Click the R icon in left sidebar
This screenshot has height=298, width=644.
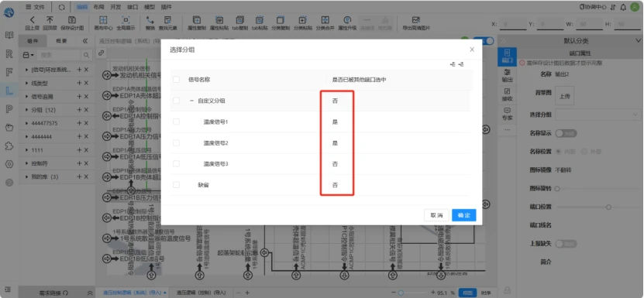(9, 53)
